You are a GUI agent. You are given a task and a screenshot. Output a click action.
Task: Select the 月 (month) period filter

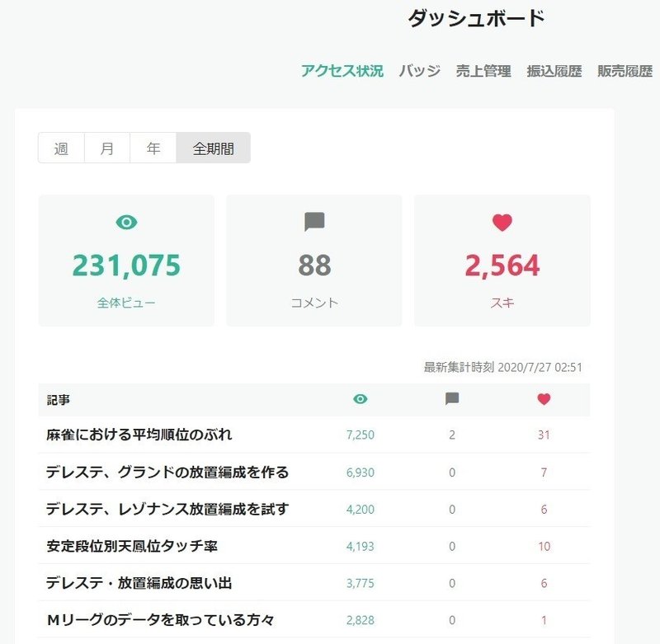coord(107,148)
